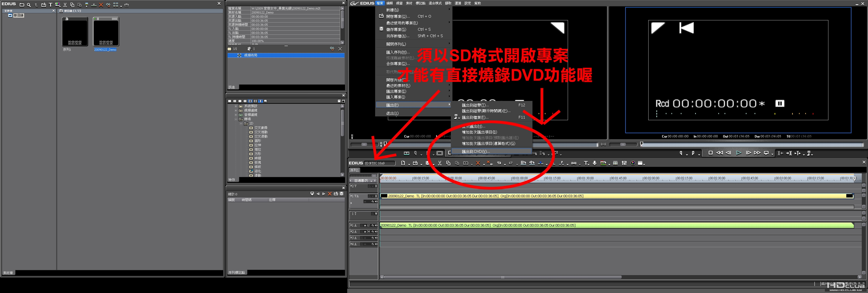This screenshot has height=293, width=868.
Task: Click the search magnifier icon in bin toolbar
Action: point(29,5)
